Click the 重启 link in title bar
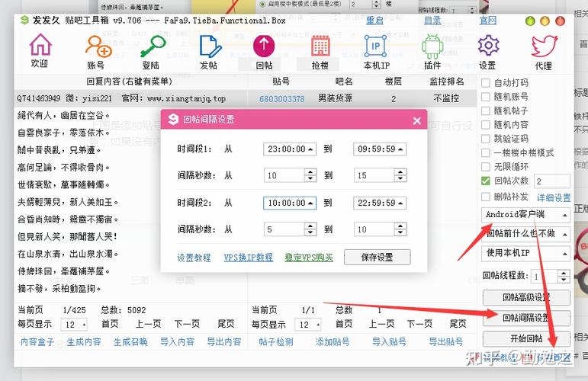The height and width of the screenshot is (381, 588). (x=374, y=21)
